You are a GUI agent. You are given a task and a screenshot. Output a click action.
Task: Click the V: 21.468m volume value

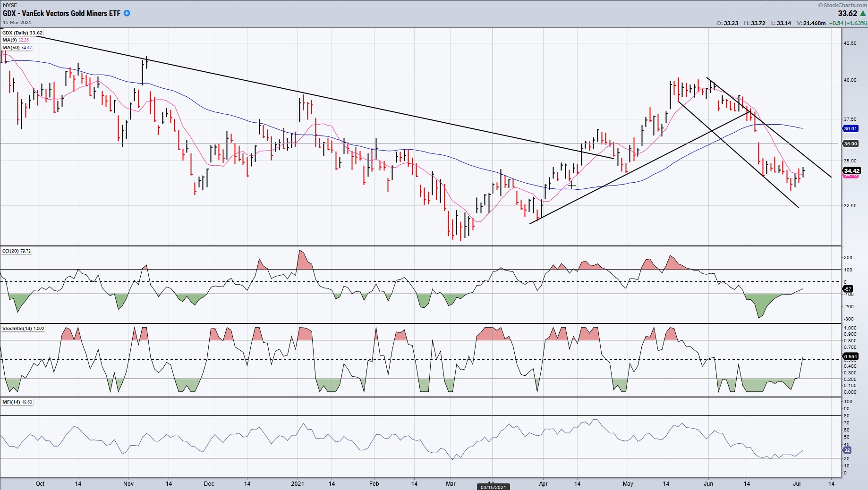(x=811, y=23)
